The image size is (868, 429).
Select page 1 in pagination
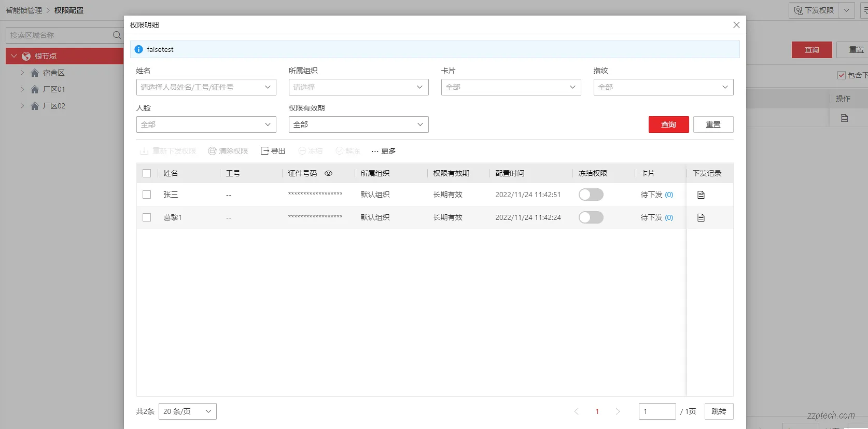tap(597, 411)
